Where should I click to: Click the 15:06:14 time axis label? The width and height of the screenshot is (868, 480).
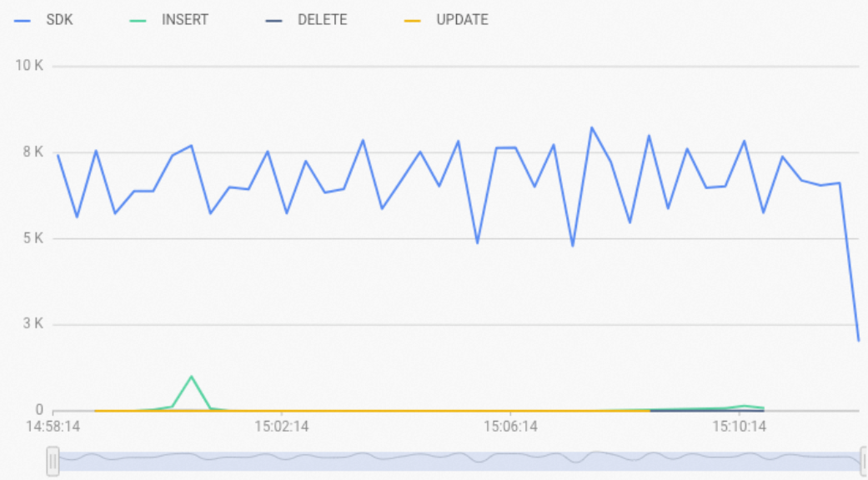[x=510, y=427]
